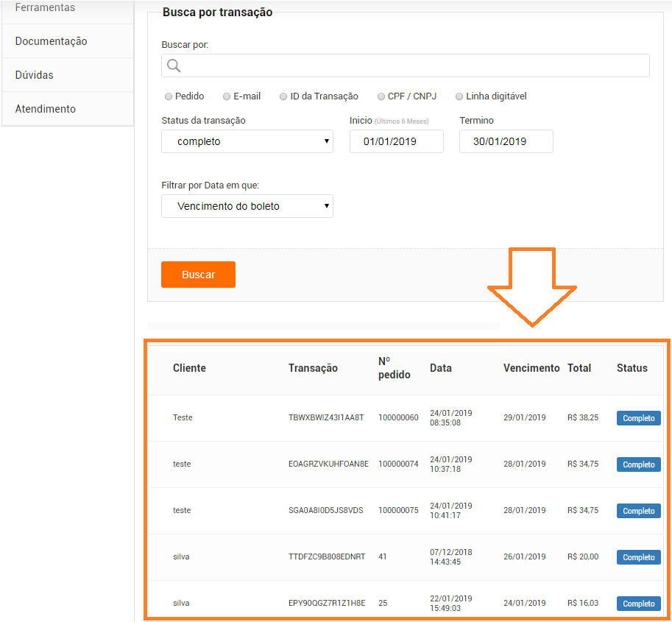Click transaction EPY90QGZ7R1Z1H8E
The image size is (672, 622).
[x=327, y=603]
